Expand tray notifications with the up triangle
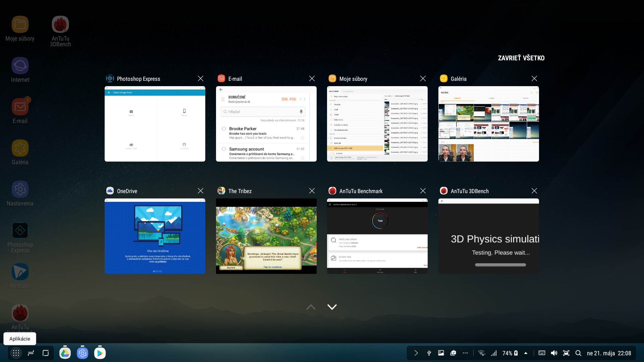 526,353
